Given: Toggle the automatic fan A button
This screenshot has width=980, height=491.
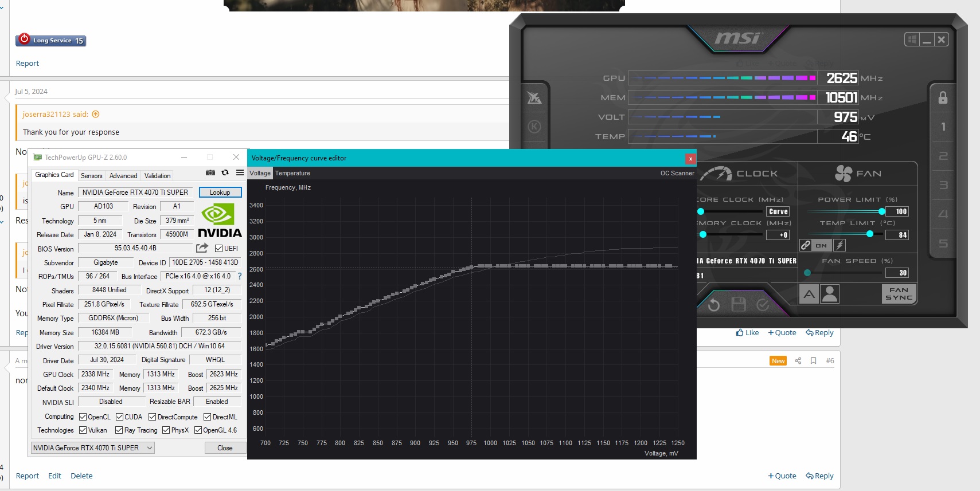Looking at the screenshot, I should [809, 294].
